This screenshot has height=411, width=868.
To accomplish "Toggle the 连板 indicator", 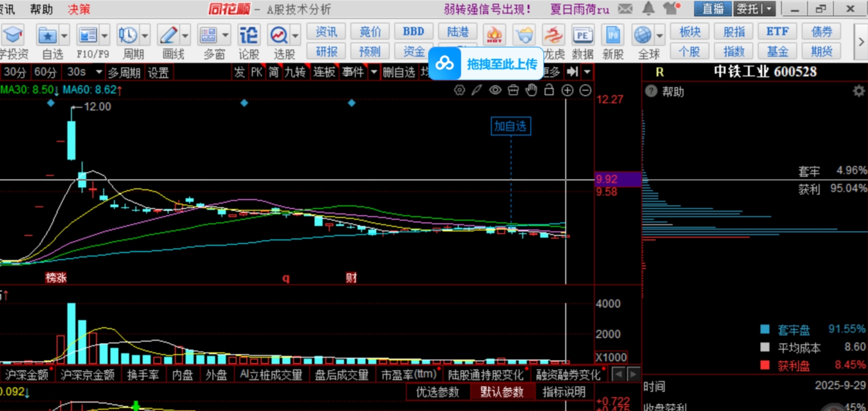I will 325,73.
